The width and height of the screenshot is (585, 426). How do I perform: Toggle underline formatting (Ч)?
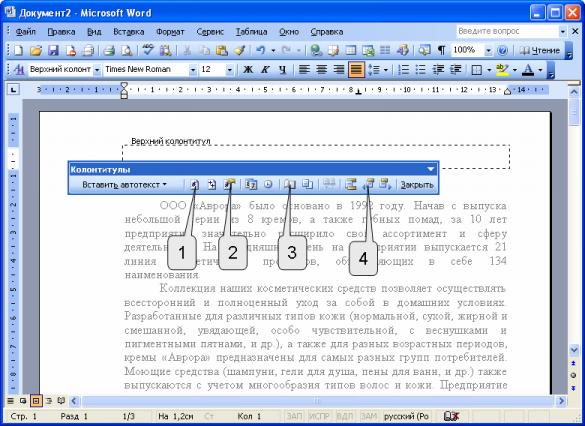pos(282,70)
